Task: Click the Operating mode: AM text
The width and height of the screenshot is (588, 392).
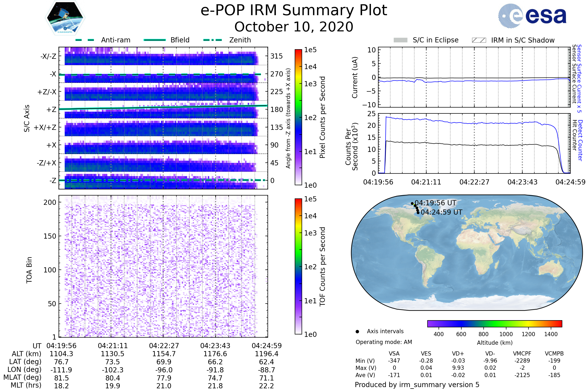Action: point(384,342)
